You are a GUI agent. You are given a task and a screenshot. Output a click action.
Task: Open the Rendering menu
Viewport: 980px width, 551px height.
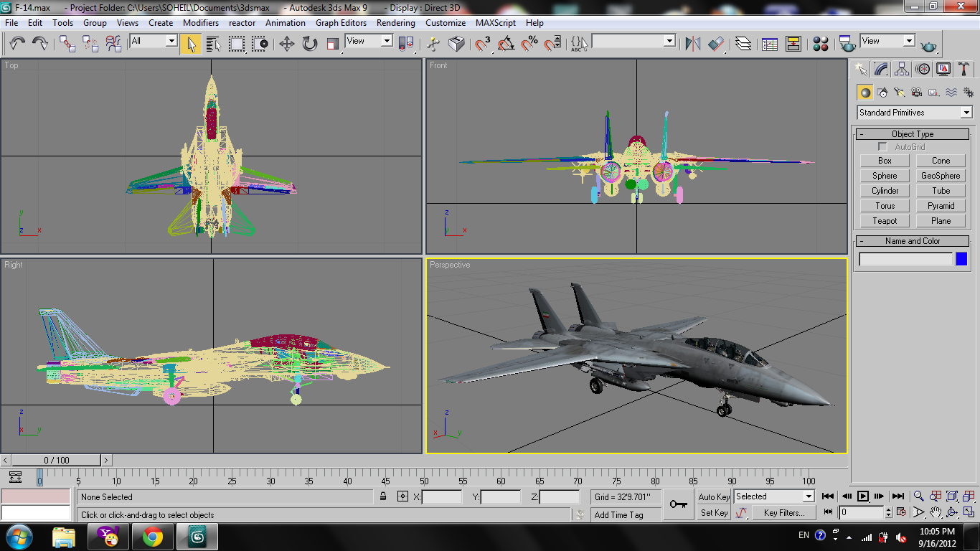(396, 23)
